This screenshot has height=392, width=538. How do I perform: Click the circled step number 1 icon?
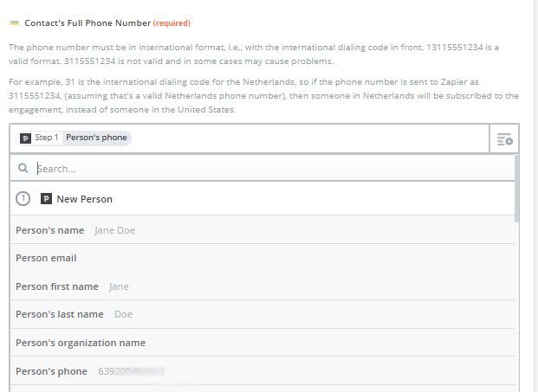point(23,198)
